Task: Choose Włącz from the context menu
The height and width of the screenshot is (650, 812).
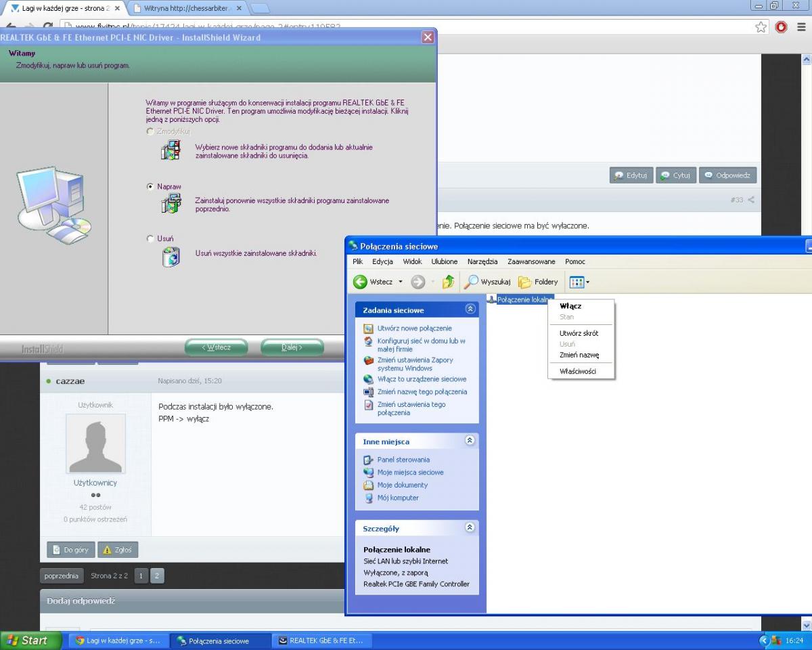Action: pos(581,306)
